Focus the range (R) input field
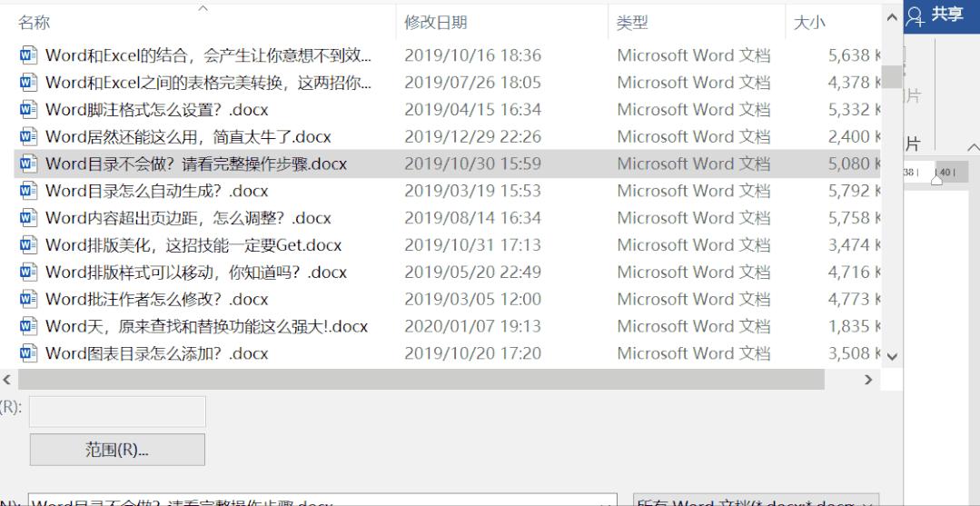980x506 pixels. 117,412
